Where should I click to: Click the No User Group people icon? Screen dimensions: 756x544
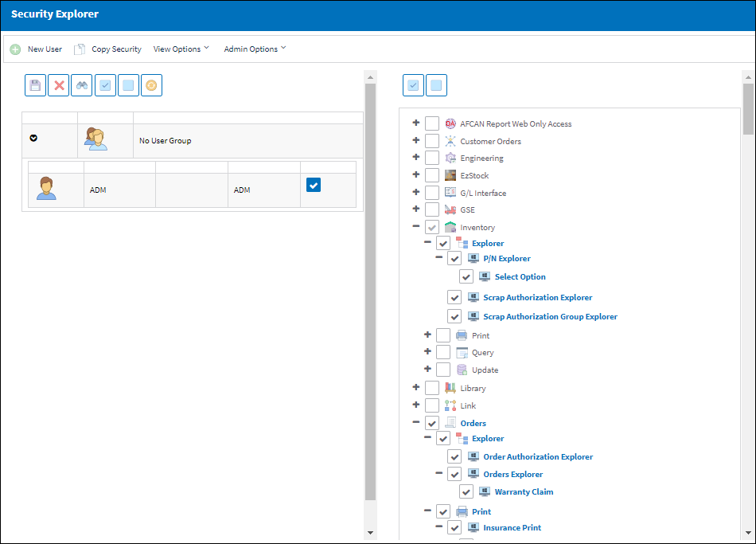[95, 139]
